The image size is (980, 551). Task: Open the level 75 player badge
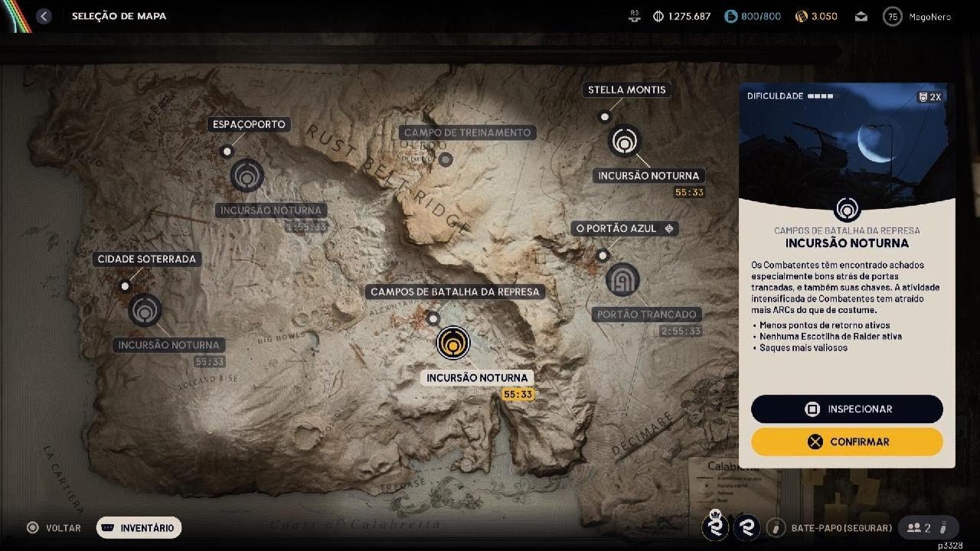coord(892,16)
